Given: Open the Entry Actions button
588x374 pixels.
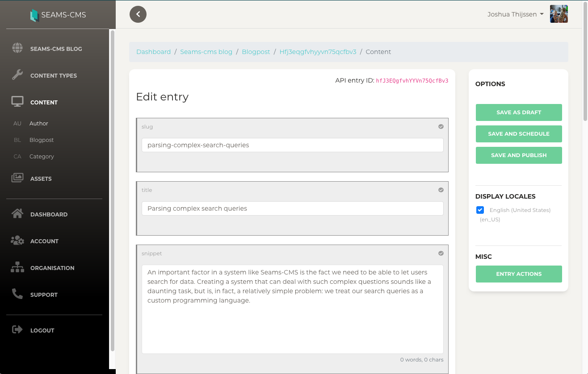Looking at the screenshot, I should coord(519,274).
